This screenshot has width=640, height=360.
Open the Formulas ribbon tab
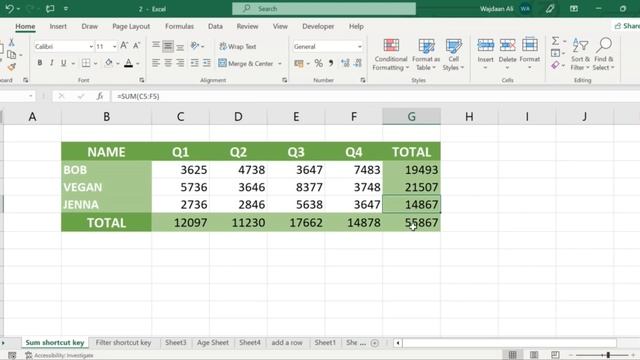tap(179, 26)
